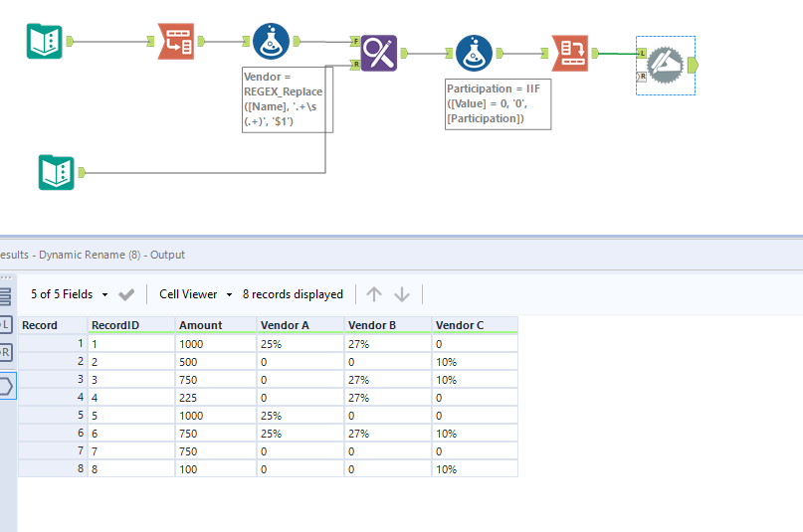
Task: Show the R input anchor results
Action: (x=6, y=352)
